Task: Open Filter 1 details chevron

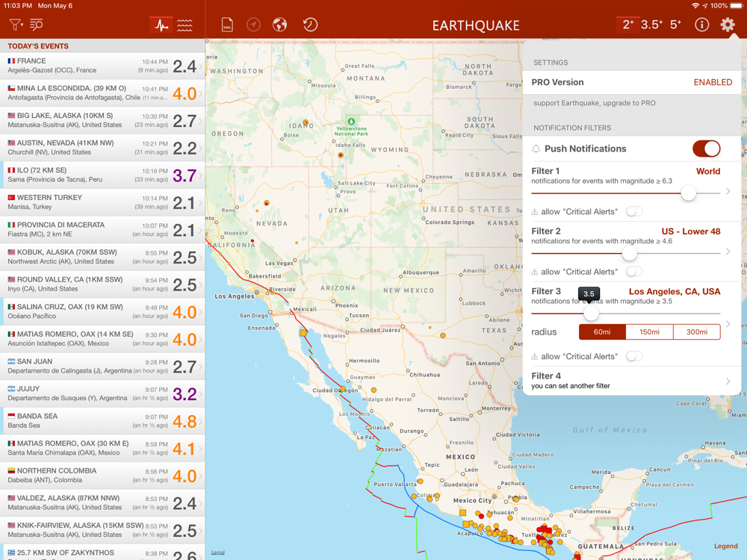Action: pyautogui.click(x=728, y=191)
